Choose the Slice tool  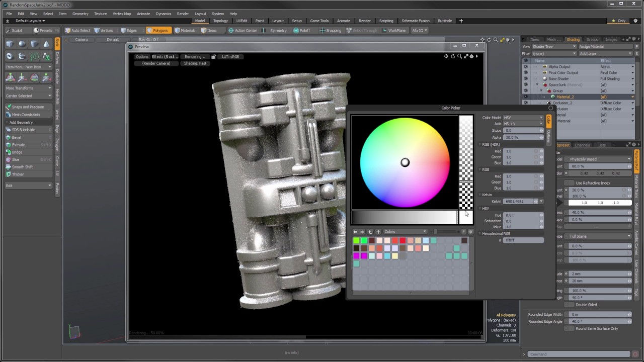coord(28,159)
